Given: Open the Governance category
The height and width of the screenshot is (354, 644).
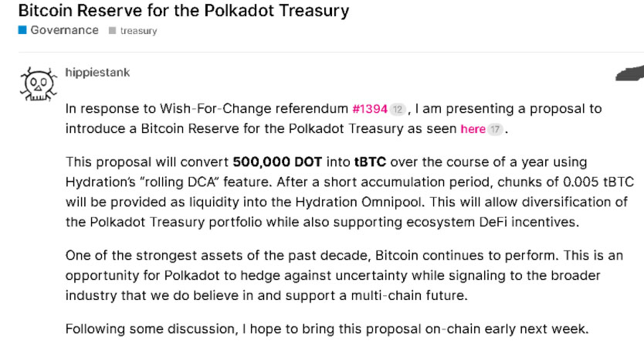Looking at the screenshot, I should (64, 30).
